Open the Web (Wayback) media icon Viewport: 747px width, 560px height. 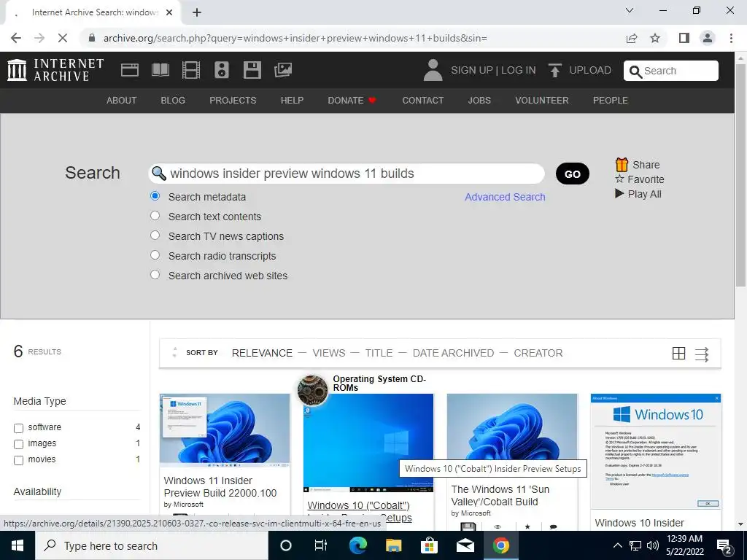tap(130, 70)
